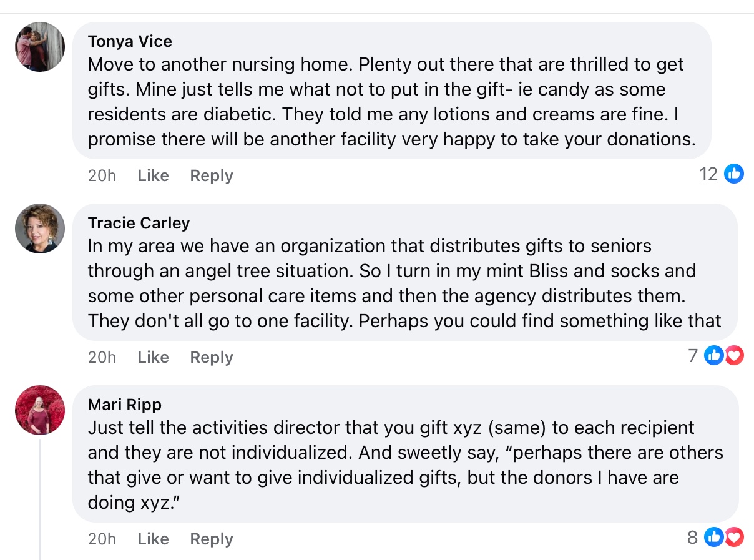This screenshot has height=560, width=754.
Task: Click the thumbs-up reaction on Tonya Vice's comment
Action: (x=734, y=174)
